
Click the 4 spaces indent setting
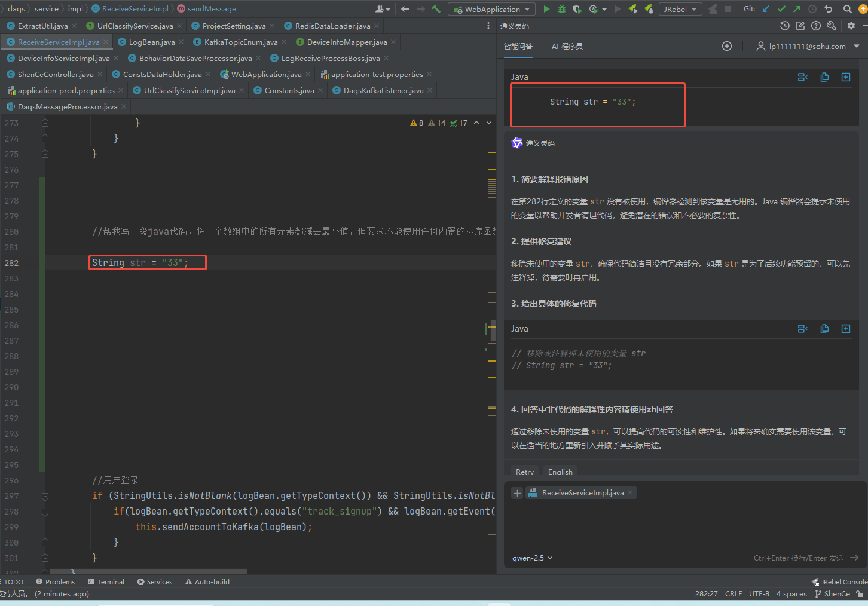point(791,593)
